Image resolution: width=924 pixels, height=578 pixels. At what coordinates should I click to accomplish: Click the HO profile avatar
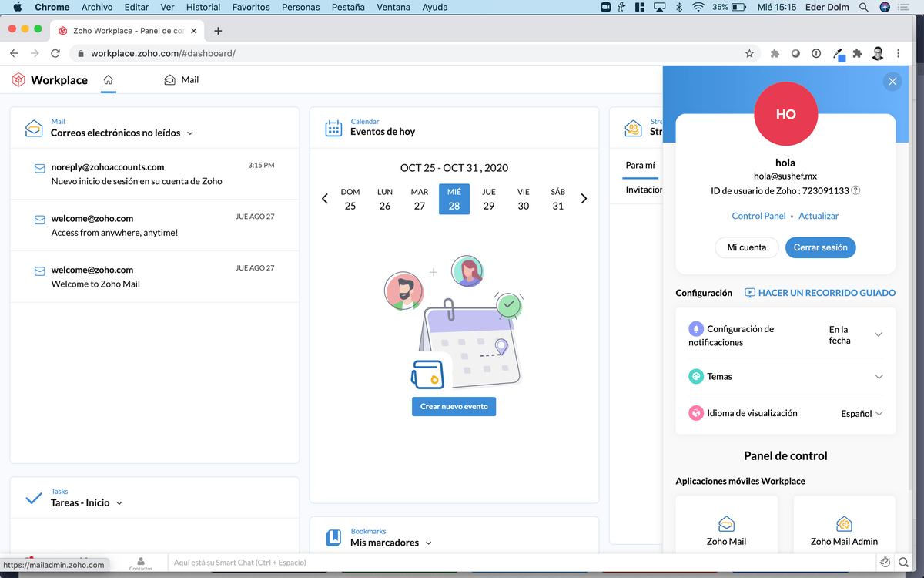pyautogui.click(x=785, y=114)
